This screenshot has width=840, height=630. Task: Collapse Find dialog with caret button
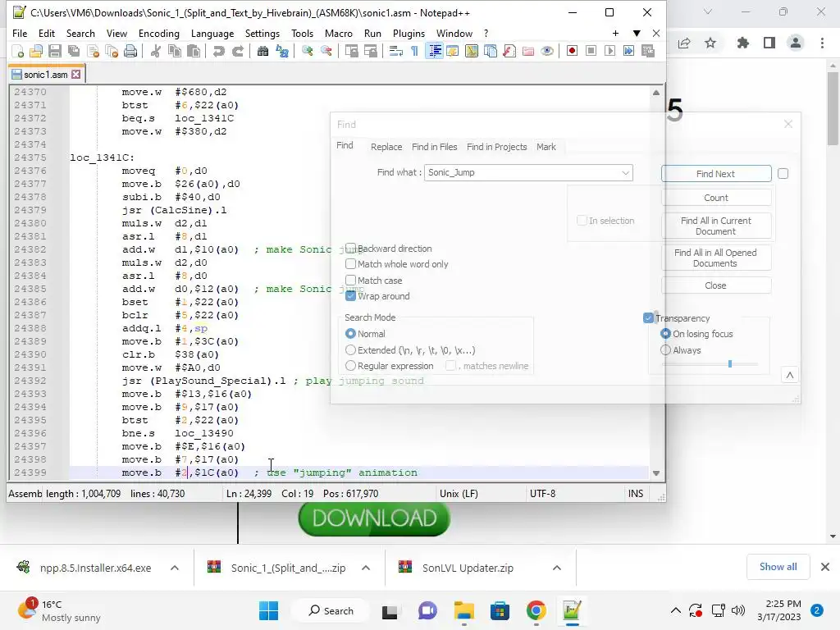click(x=790, y=375)
